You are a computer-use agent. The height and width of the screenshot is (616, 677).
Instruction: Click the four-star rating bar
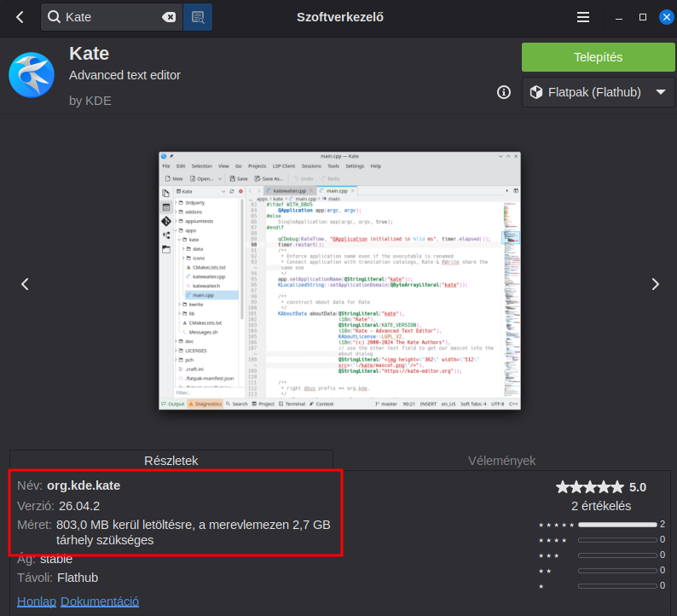[617, 540]
